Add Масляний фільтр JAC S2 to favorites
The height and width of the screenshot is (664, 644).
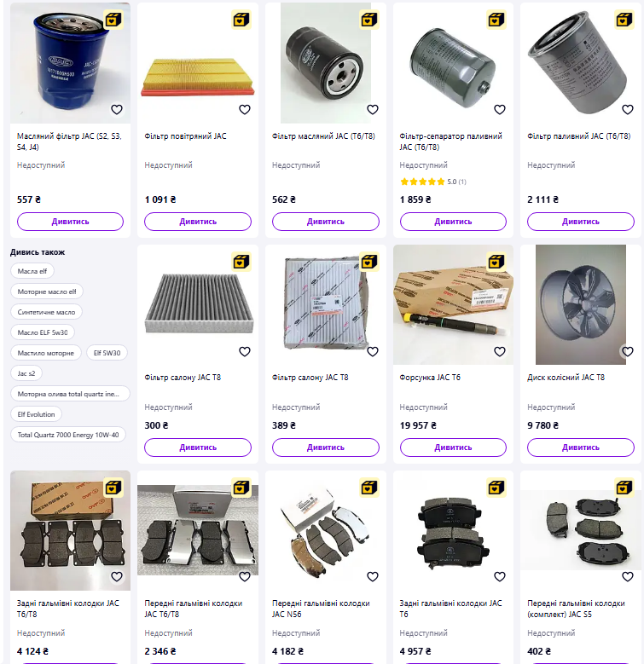click(x=117, y=110)
